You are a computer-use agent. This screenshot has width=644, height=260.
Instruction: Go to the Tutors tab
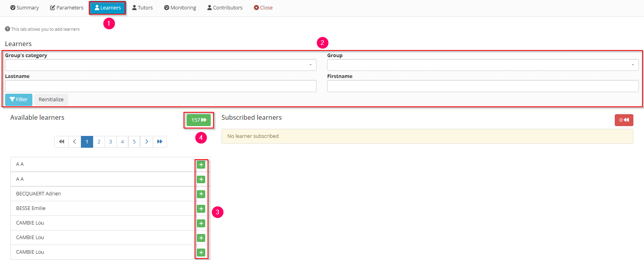tap(142, 8)
